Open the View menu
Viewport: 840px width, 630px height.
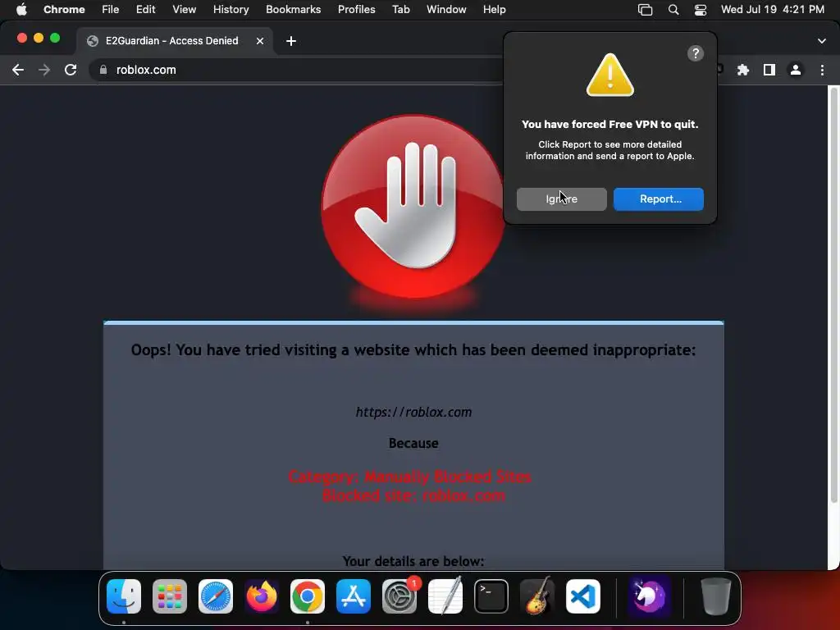[x=184, y=10]
